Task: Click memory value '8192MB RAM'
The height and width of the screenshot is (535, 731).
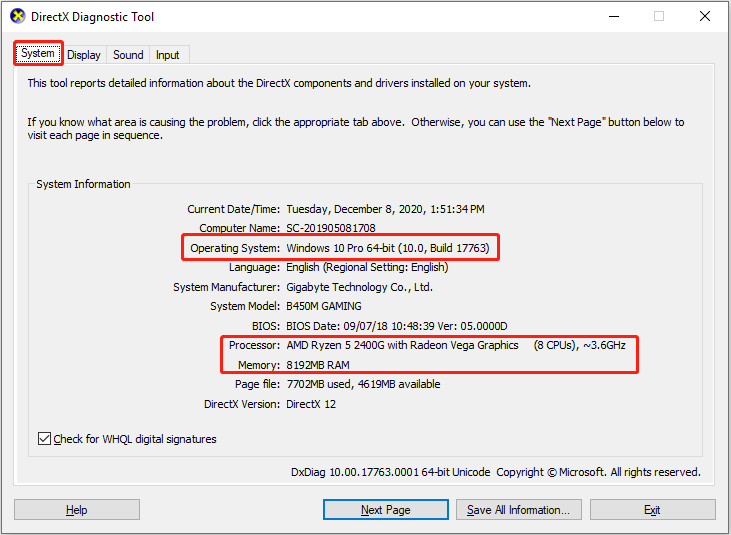Action: click(x=318, y=365)
